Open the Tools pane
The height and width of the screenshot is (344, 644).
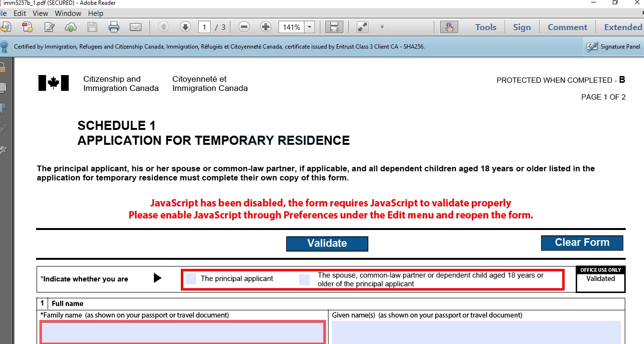point(486,27)
